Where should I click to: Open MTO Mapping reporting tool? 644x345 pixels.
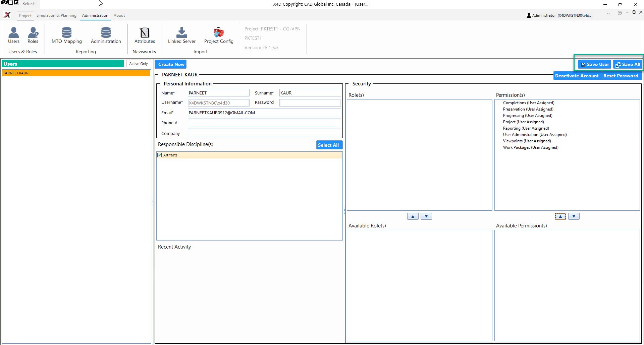pos(67,35)
